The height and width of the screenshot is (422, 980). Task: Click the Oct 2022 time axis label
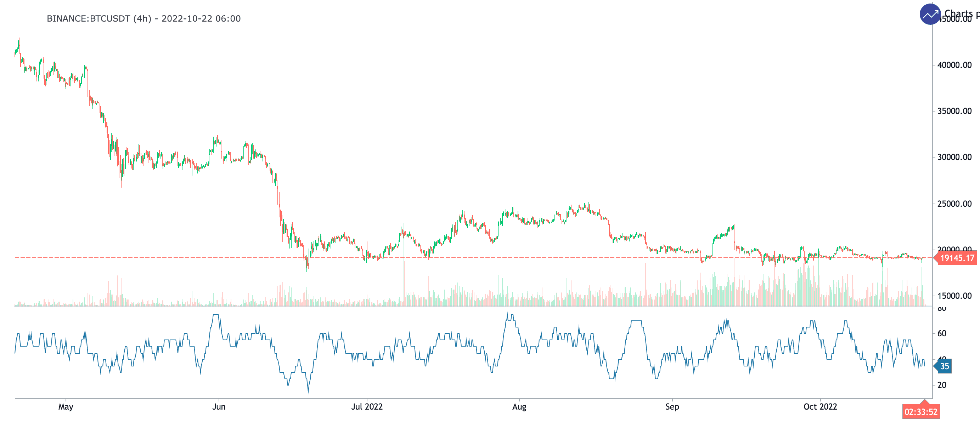click(820, 407)
